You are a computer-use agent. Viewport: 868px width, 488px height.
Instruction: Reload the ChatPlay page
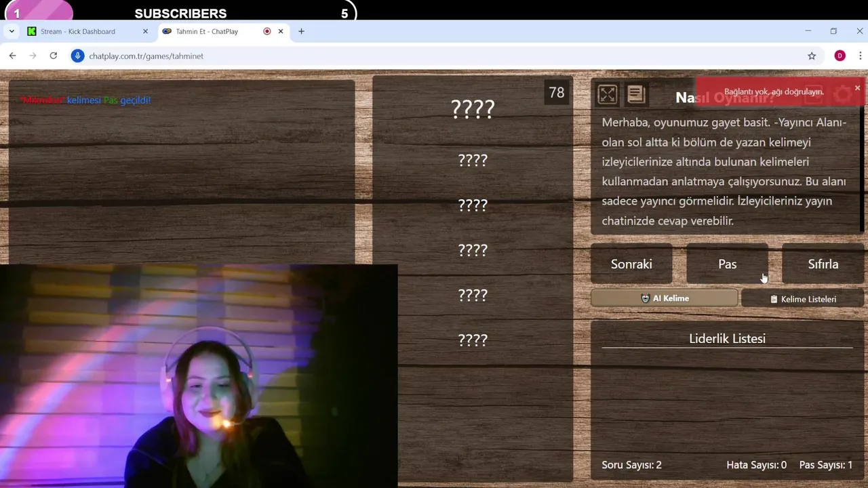[x=53, y=56]
